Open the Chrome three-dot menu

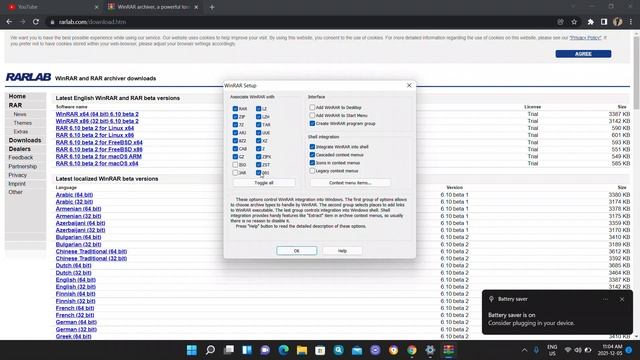631,22
